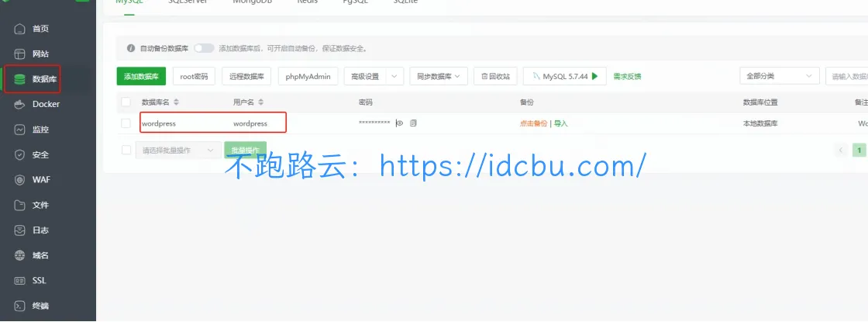Check the wordpress row checkbox
Image resolution: width=868 pixels, height=322 pixels.
(x=126, y=123)
